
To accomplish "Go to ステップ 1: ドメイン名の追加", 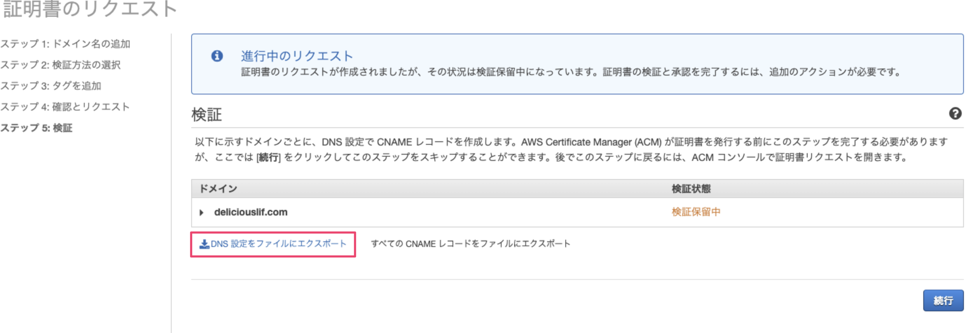I will [x=65, y=44].
